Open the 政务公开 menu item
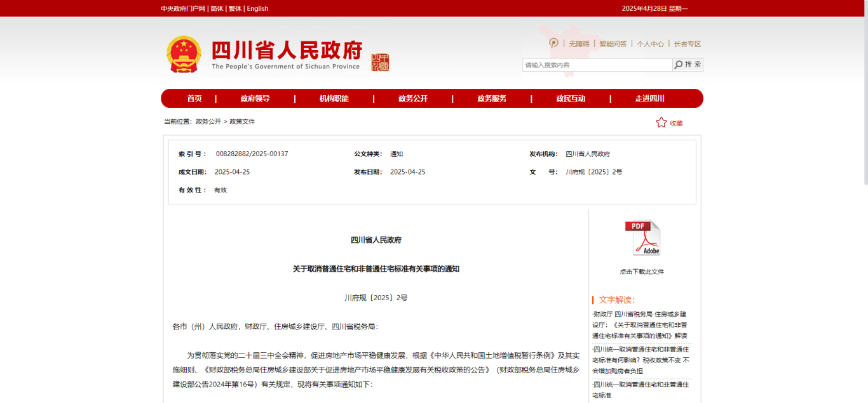The height and width of the screenshot is (403, 868). [413, 98]
